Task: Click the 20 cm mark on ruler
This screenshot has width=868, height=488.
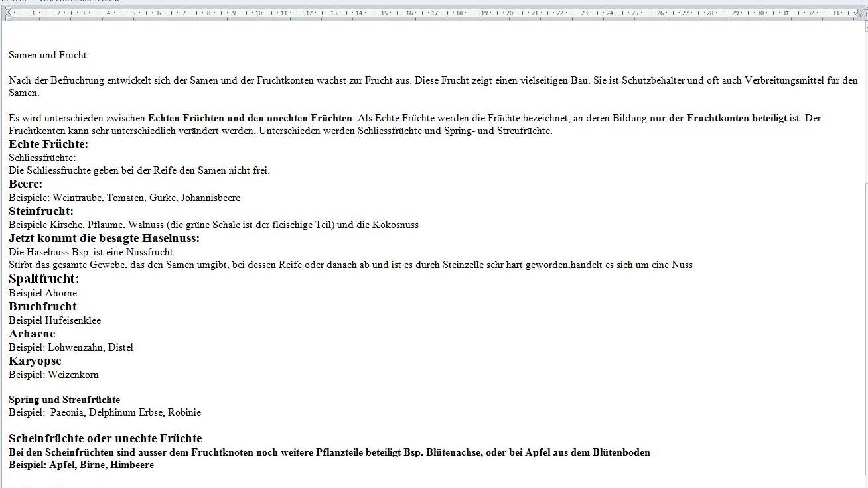Action: [510, 13]
